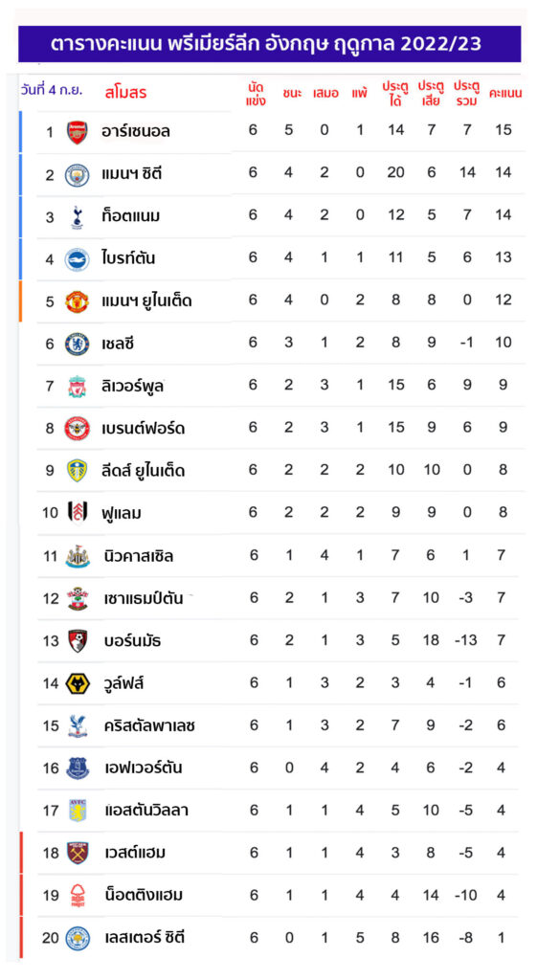537x980 pixels.
Task: Select the Tottenham cockerel logo
Action: (78, 217)
